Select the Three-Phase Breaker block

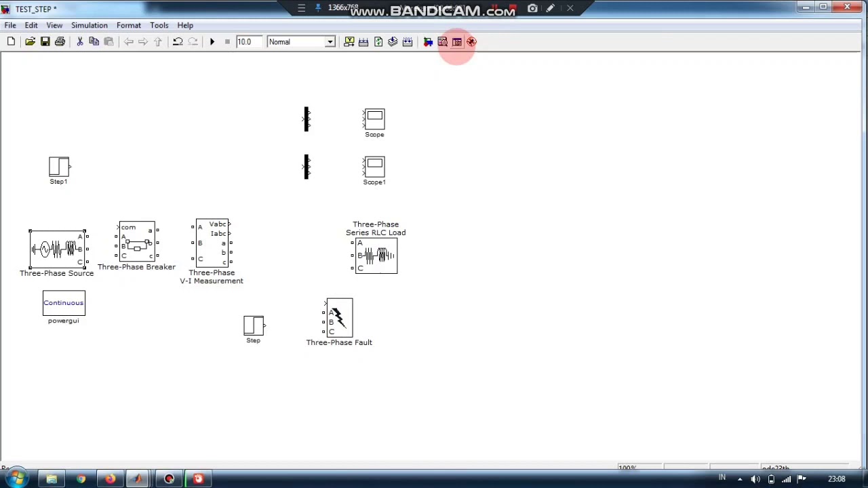(137, 241)
